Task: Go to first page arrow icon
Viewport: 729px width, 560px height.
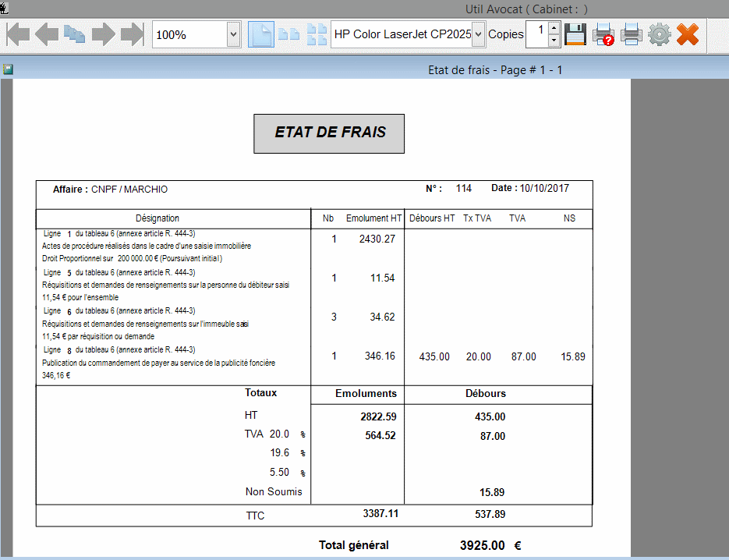Action: coord(18,34)
